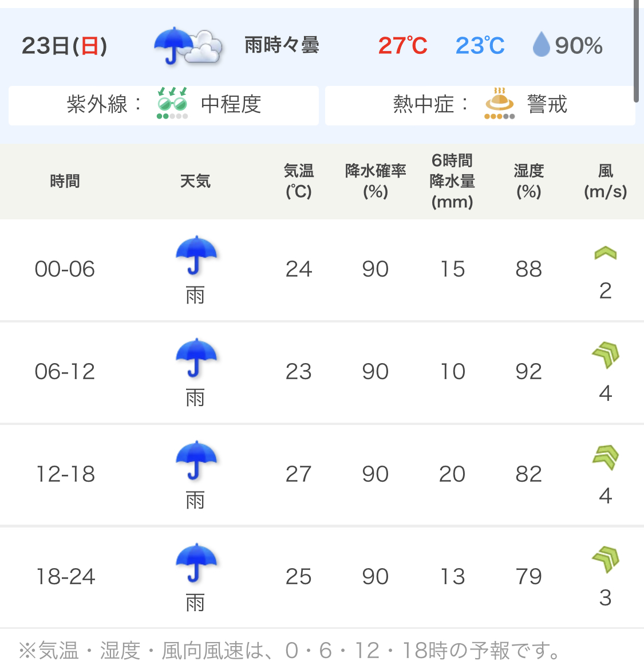Viewport: 644px width, 669px height.
Task: Click the 6時間降水量 column header
Action: click(x=452, y=181)
